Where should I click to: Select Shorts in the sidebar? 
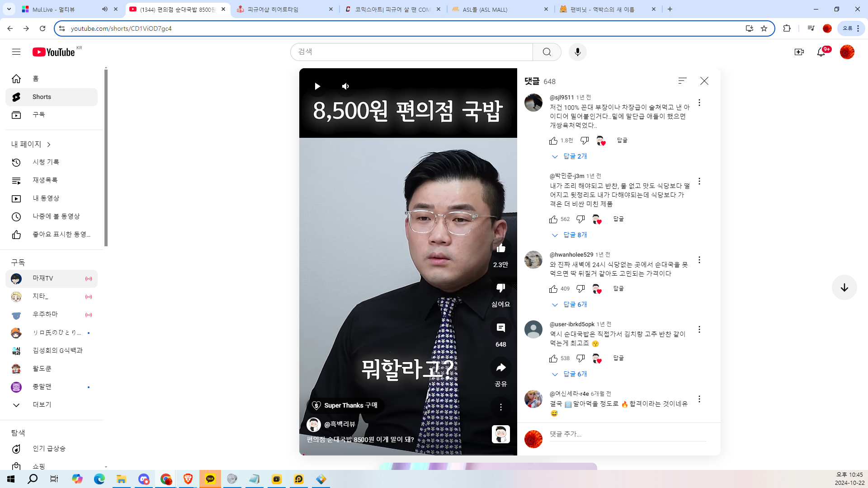tap(52, 97)
